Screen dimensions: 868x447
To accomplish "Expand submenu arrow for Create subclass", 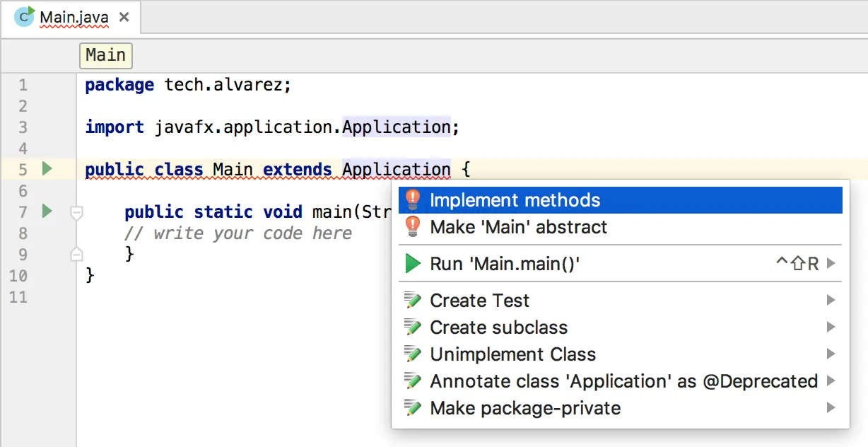I will pyautogui.click(x=831, y=327).
